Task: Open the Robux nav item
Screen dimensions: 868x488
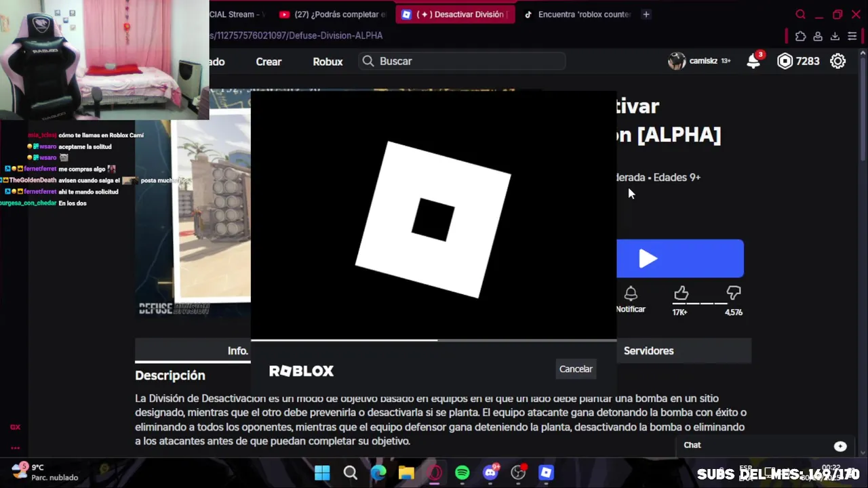Action: (x=328, y=61)
